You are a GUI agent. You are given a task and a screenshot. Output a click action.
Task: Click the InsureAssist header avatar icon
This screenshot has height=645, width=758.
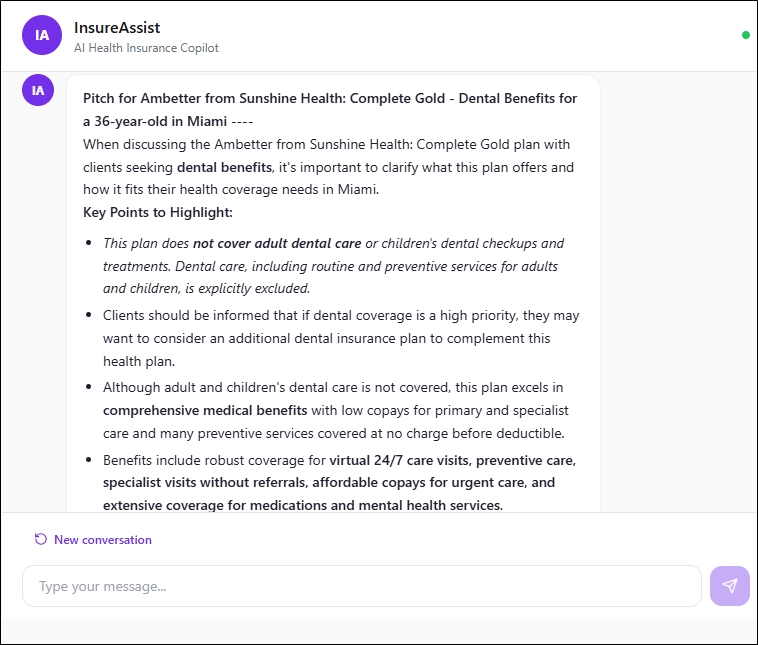(x=42, y=35)
